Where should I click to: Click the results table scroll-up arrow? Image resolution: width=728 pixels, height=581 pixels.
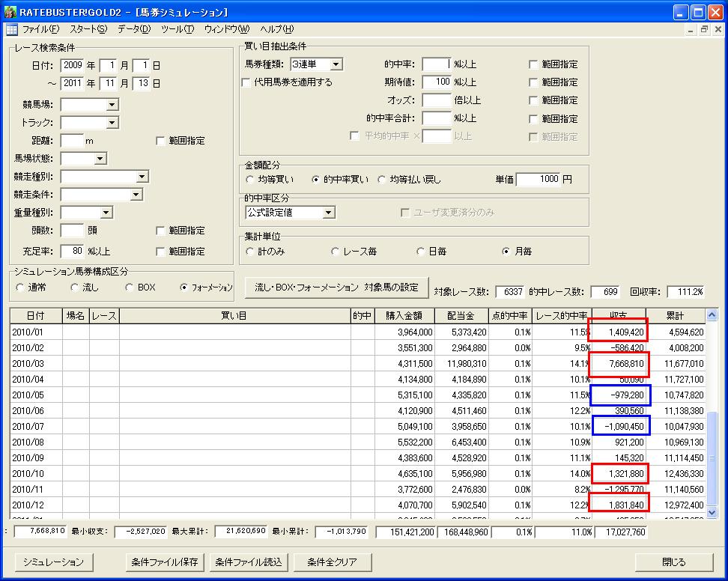click(712, 315)
